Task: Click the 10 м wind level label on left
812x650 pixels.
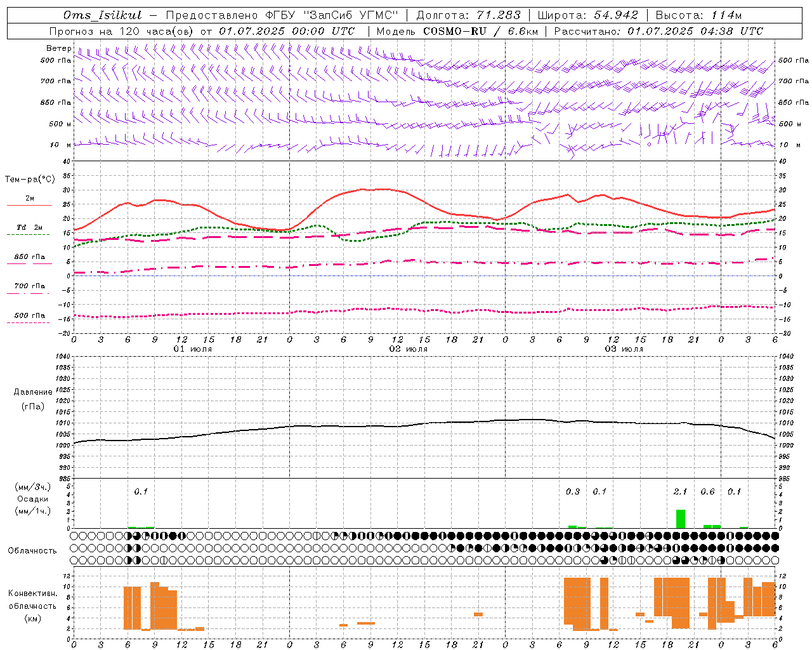Action: click(x=62, y=145)
